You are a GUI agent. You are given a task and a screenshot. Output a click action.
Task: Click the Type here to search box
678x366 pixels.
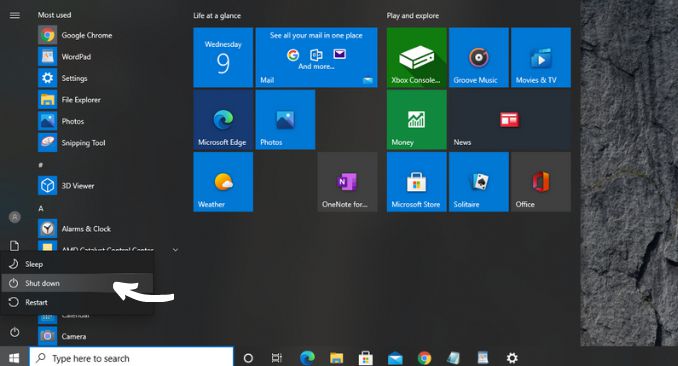131,358
